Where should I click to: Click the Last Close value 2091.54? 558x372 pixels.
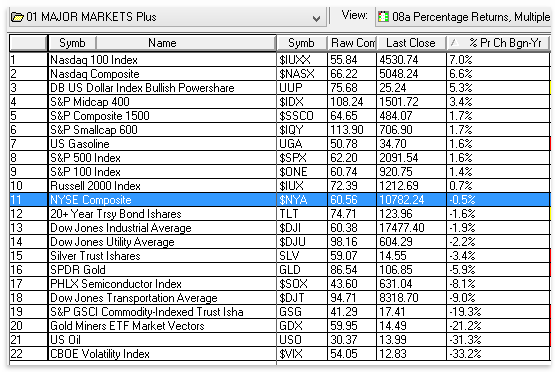click(411, 158)
